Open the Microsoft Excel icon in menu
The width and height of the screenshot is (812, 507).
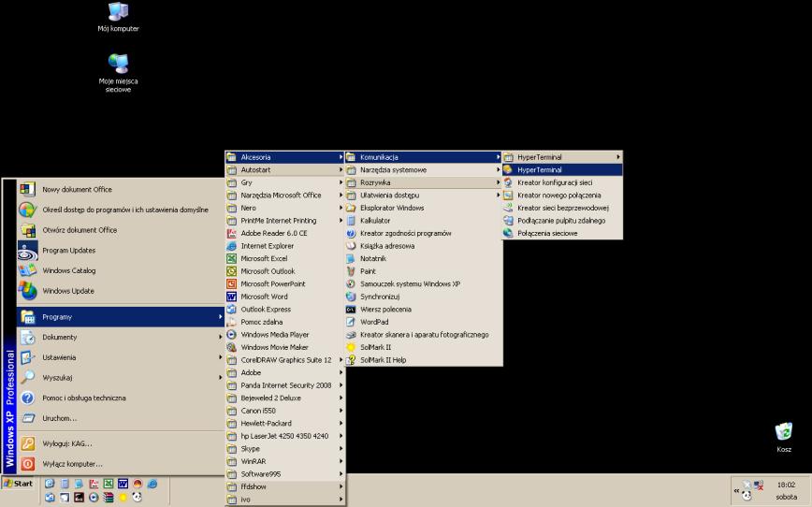point(231,258)
